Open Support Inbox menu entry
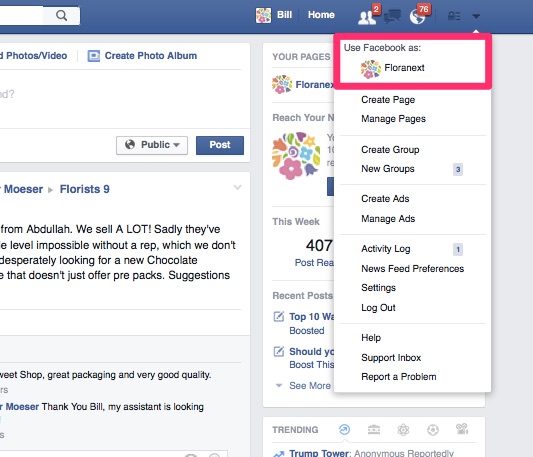 pos(391,358)
